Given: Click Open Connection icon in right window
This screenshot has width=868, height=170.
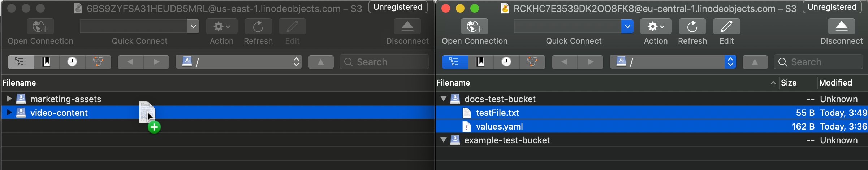Looking at the screenshot, I should point(474,27).
